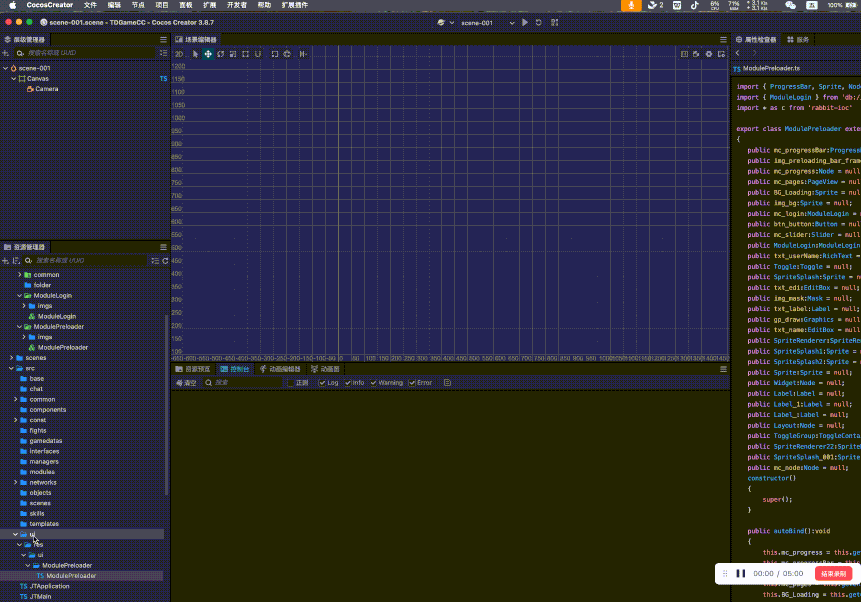Open the scene editor panel menu
861x602 pixels.
pos(723,40)
